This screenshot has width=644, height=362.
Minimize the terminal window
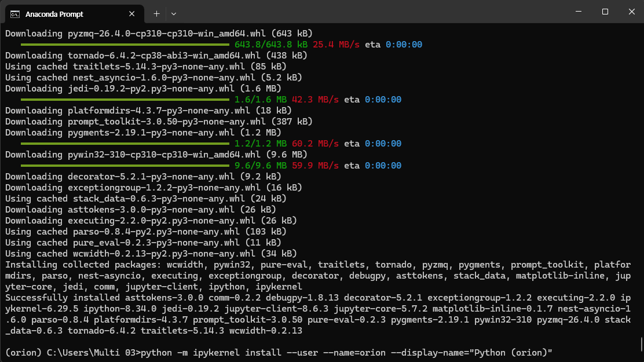579,12
